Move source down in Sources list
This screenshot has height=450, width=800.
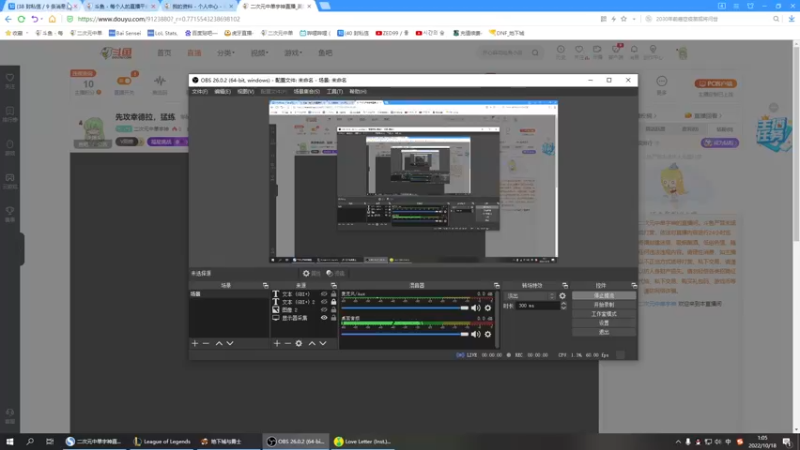pyautogui.click(x=323, y=343)
